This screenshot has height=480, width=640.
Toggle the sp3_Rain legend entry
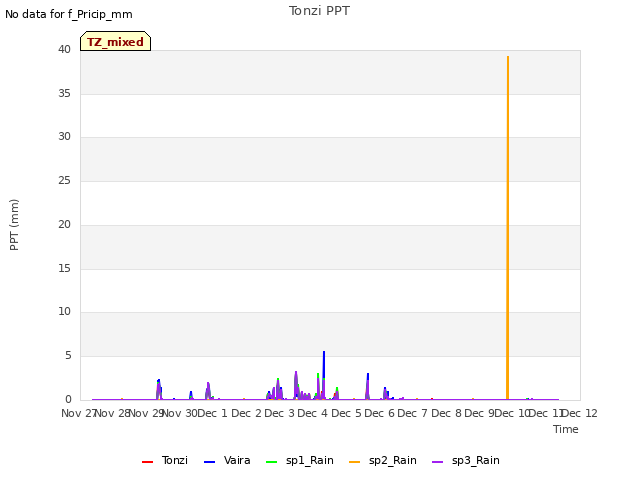(466, 461)
